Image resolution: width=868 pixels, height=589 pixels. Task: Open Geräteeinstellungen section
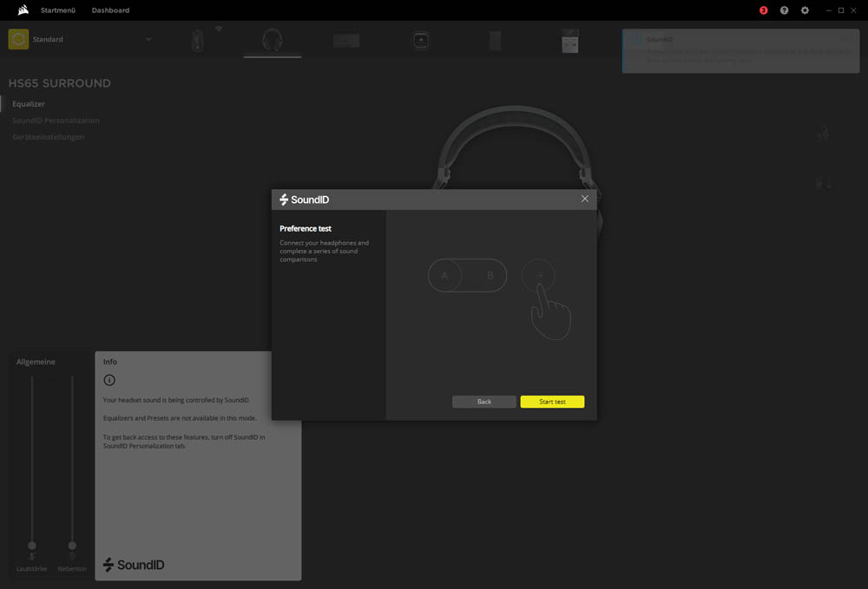click(48, 136)
